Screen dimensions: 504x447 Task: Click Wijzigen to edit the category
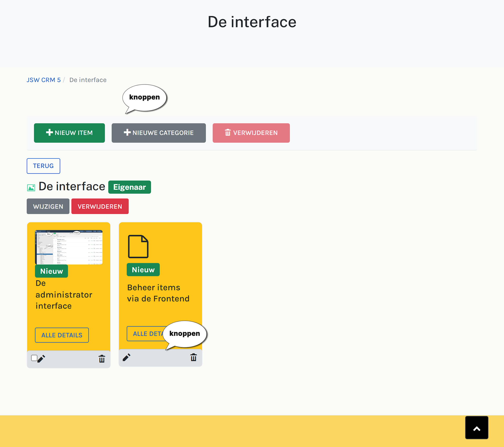click(x=48, y=206)
